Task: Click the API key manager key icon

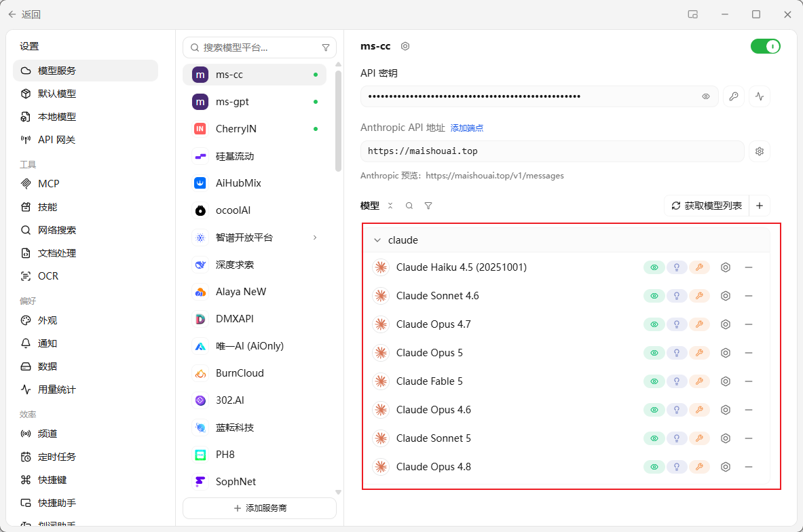Action: (734, 96)
